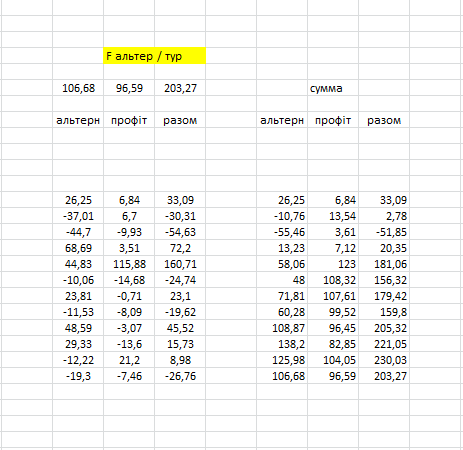Select the cell with 8,98
Screen dimensions: 463x450
[180, 360]
